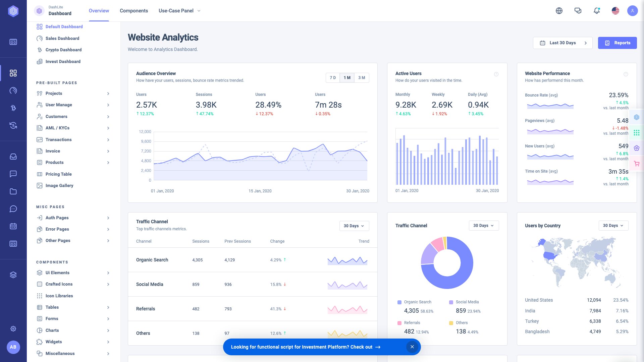This screenshot has height=362, width=644.
Task: Click the Reports button
Action: (617, 43)
